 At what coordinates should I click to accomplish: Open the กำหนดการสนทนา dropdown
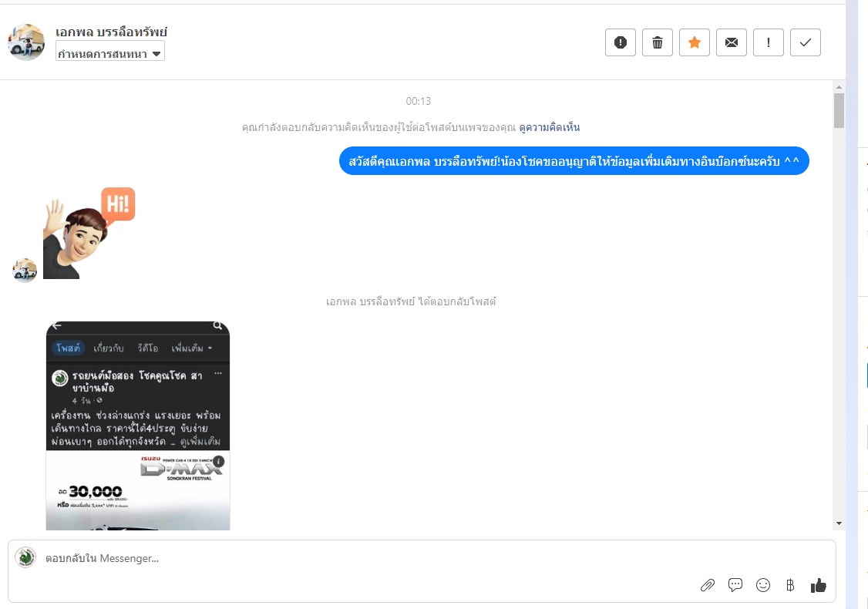pos(109,53)
